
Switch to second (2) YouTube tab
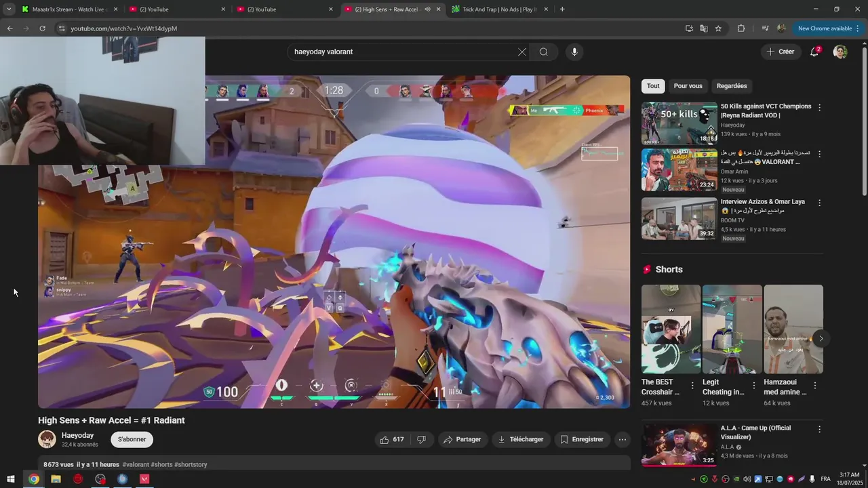pos(285,9)
